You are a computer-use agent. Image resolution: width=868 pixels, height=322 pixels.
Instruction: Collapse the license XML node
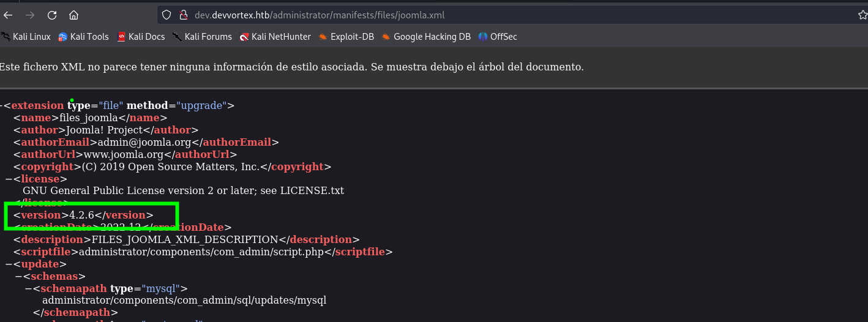click(9, 179)
